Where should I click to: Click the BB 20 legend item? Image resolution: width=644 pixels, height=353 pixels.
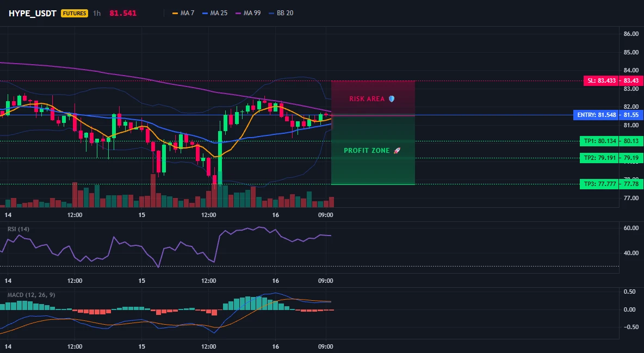(281, 13)
